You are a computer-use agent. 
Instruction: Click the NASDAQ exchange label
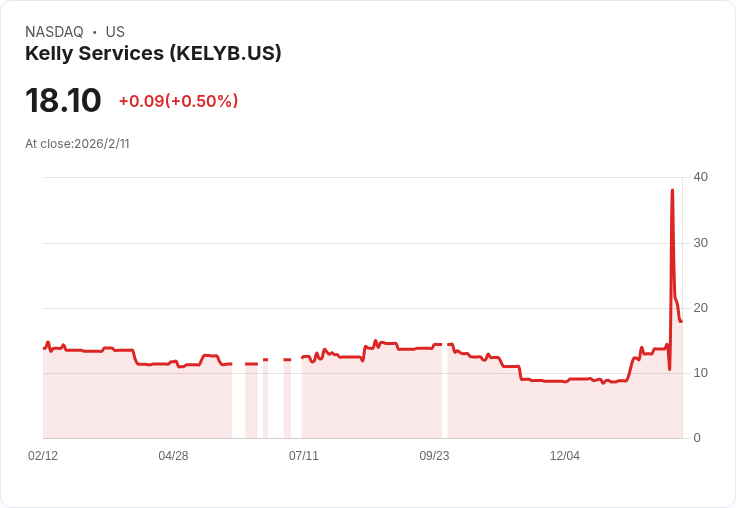tap(54, 32)
